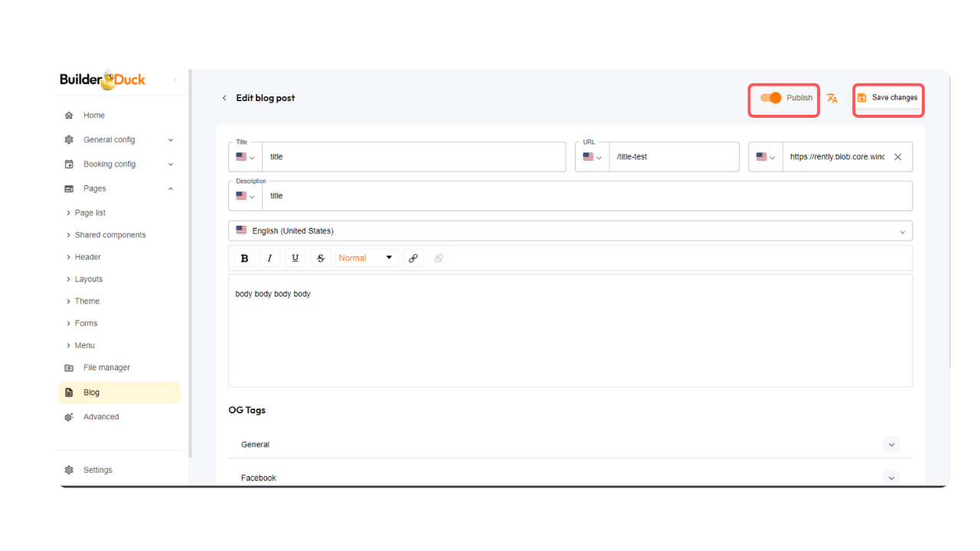980x551 pixels.
Task: Toggle Strikethrough text formatting
Action: (321, 258)
